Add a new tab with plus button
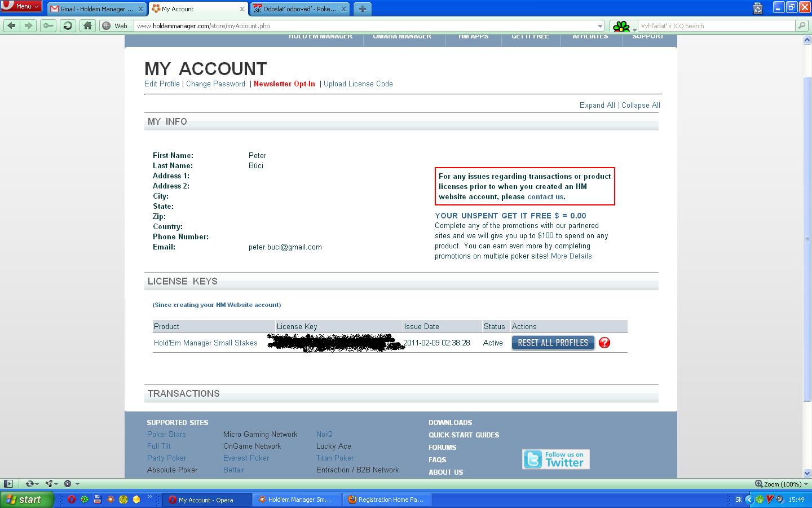Viewport: 812px width, 508px height. pyautogui.click(x=362, y=8)
